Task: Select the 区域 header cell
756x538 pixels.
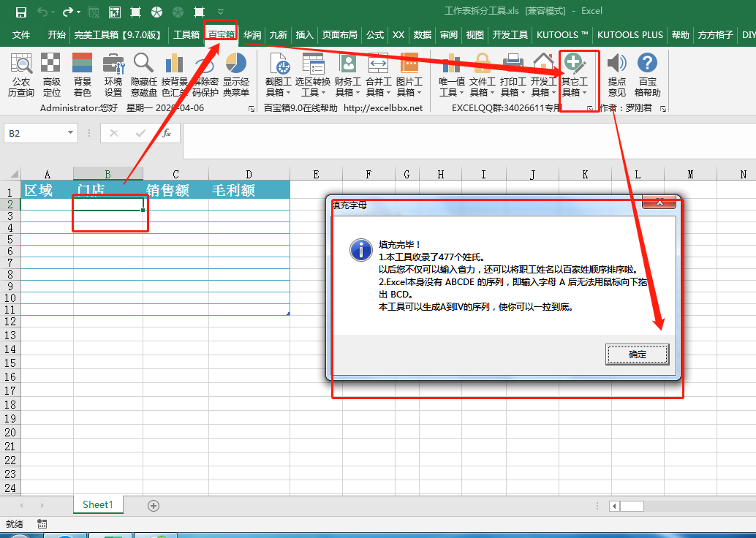Action: (x=48, y=190)
